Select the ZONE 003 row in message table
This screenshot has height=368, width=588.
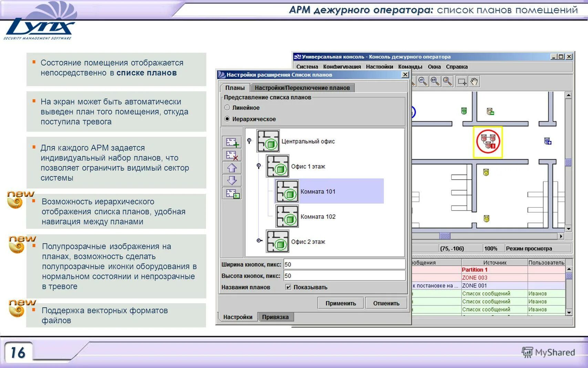tap(489, 278)
